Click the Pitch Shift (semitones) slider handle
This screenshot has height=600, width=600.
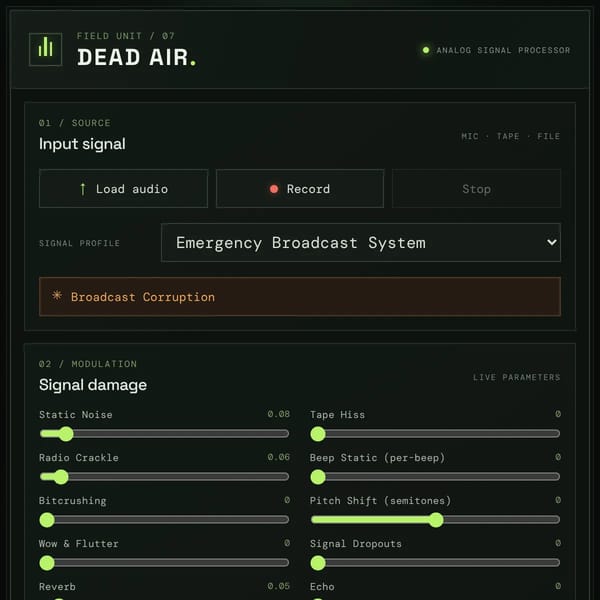[436, 520]
